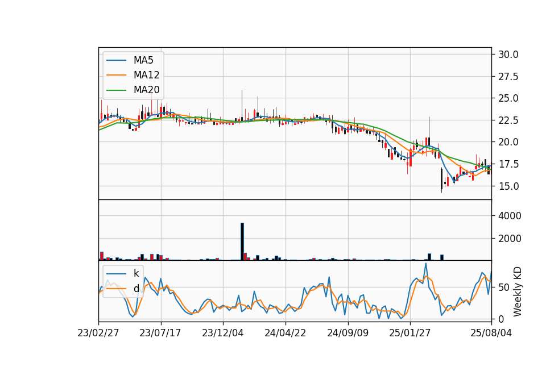This screenshot has width=546, height=392.
Task: Click the MA5 legend label
Action: 143,60
